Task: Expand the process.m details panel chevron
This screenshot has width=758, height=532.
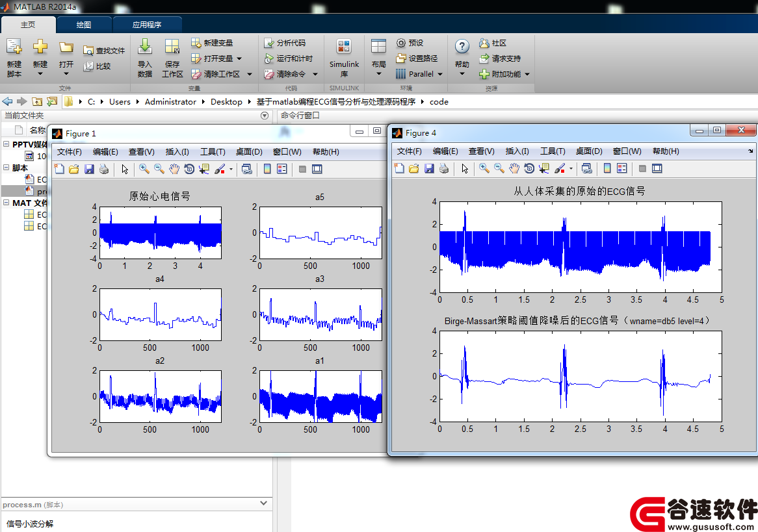Action: (x=263, y=503)
